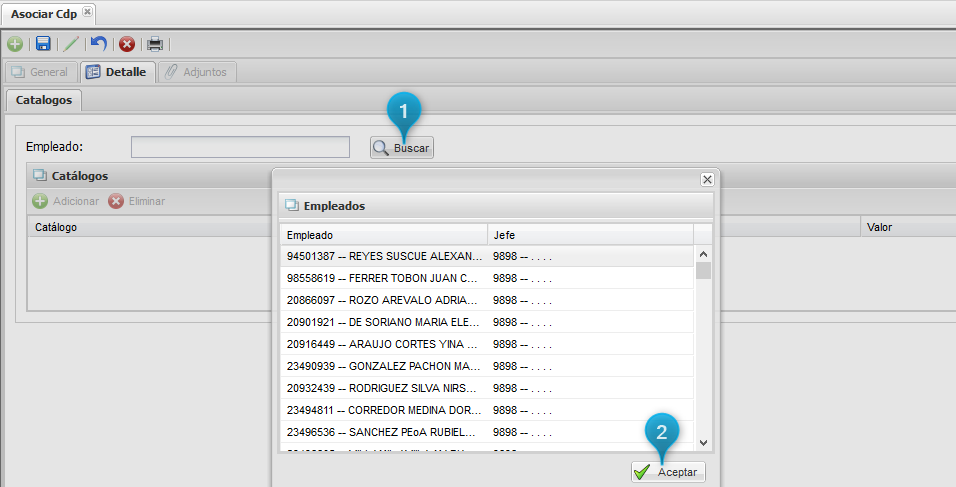
Task: Click the Adicionar catalog button
Action: pyautogui.click(x=66, y=201)
